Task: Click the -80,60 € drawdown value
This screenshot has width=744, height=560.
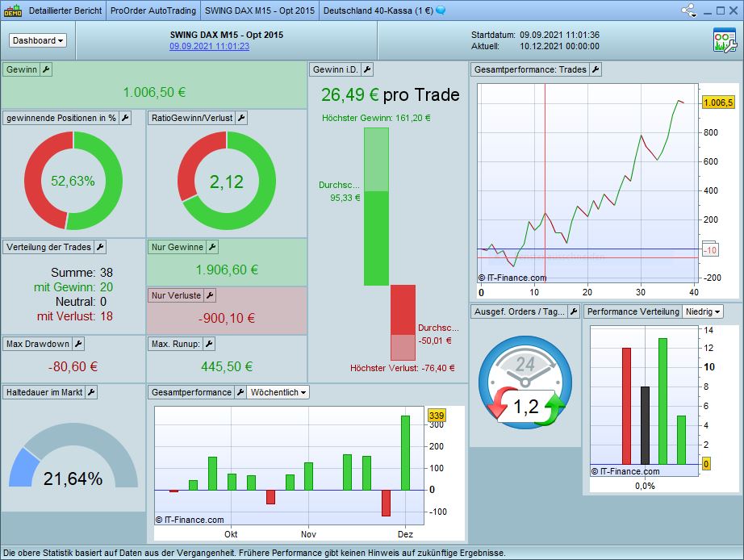Action: tap(73, 366)
